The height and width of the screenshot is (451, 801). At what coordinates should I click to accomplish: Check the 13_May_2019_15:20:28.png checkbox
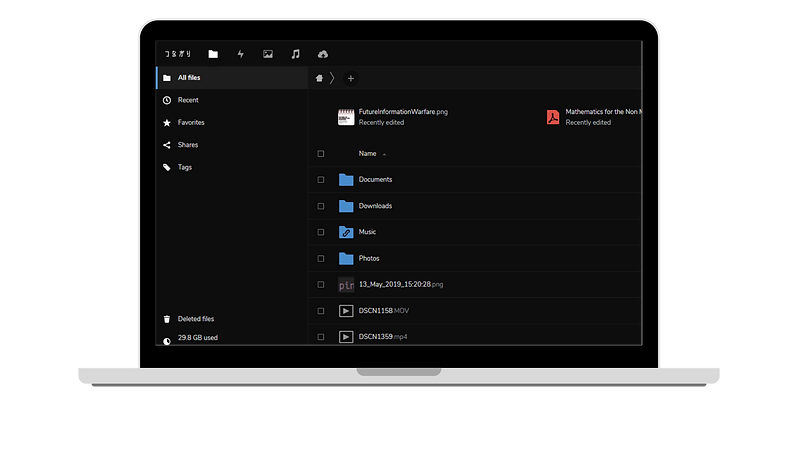pos(321,284)
